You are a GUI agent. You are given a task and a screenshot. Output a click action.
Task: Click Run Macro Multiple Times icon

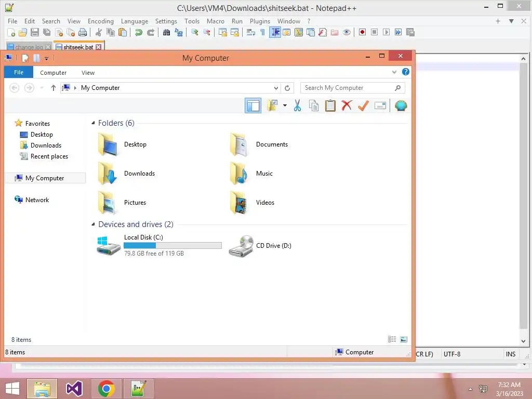tap(398, 32)
